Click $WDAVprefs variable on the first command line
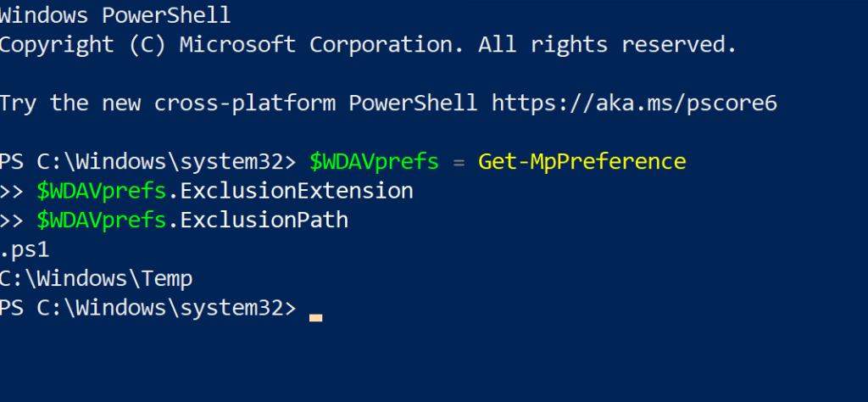Viewport: 868px width, 402px height. (x=374, y=161)
